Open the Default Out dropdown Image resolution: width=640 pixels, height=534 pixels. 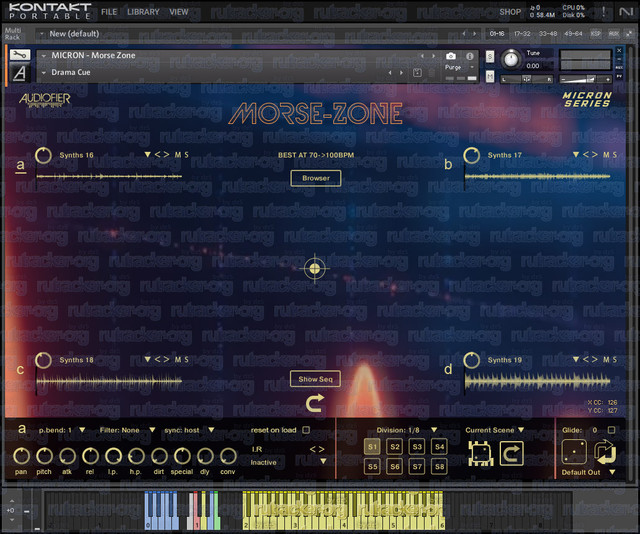pos(612,472)
